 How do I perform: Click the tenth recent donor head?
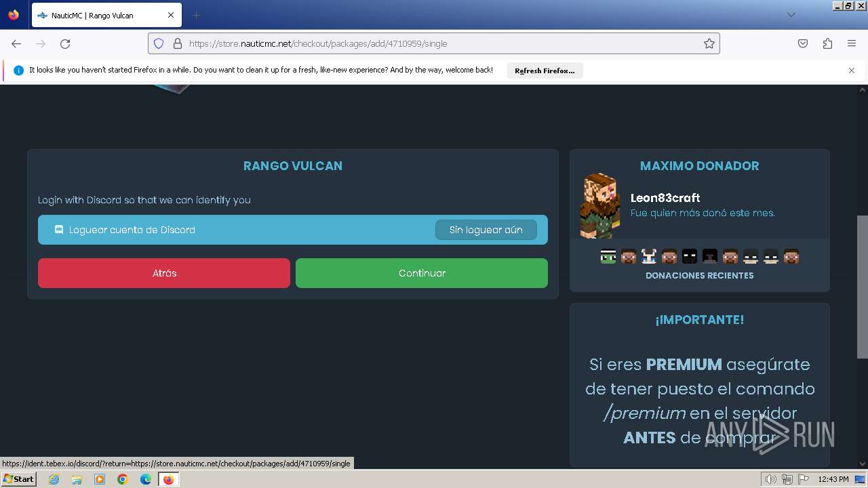(x=791, y=256)
